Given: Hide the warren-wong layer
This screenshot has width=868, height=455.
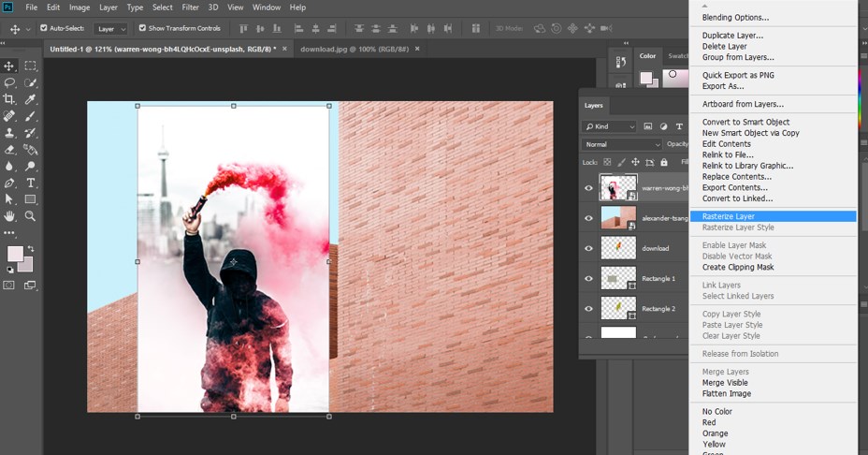Looking at the screenshot, I should click(589, 188).
